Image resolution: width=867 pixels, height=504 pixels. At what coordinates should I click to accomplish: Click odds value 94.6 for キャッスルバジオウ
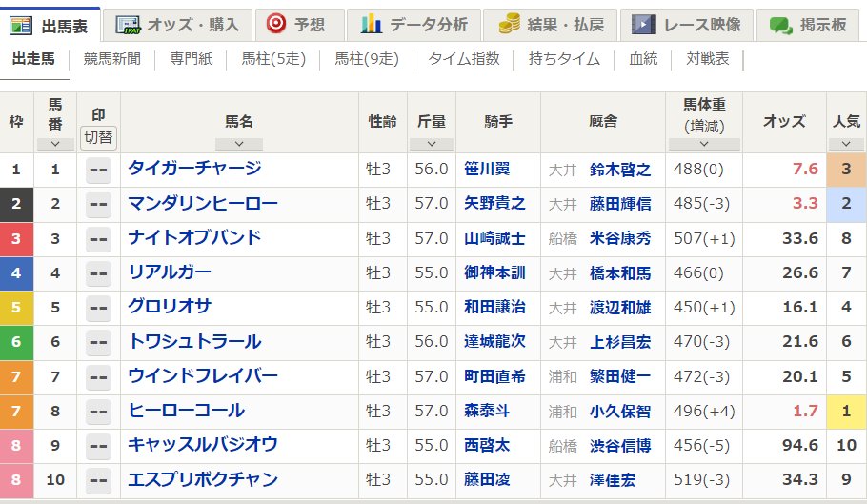[x=800, y=446]
